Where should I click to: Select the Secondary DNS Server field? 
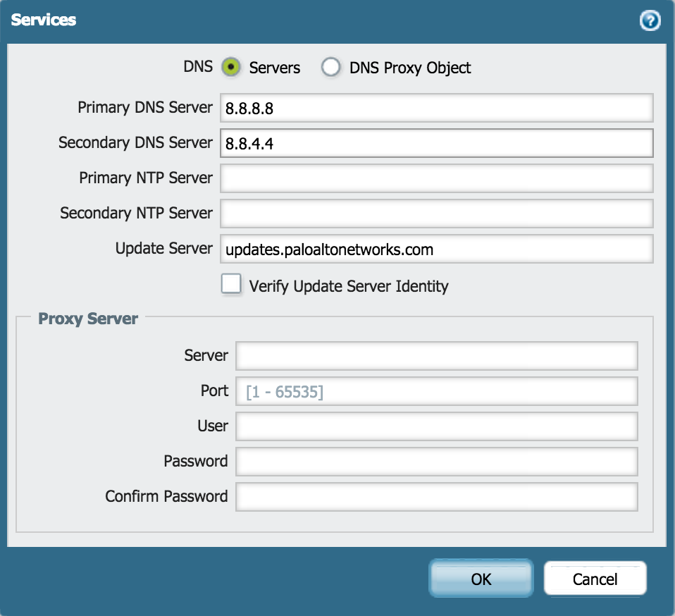[436, 142]
